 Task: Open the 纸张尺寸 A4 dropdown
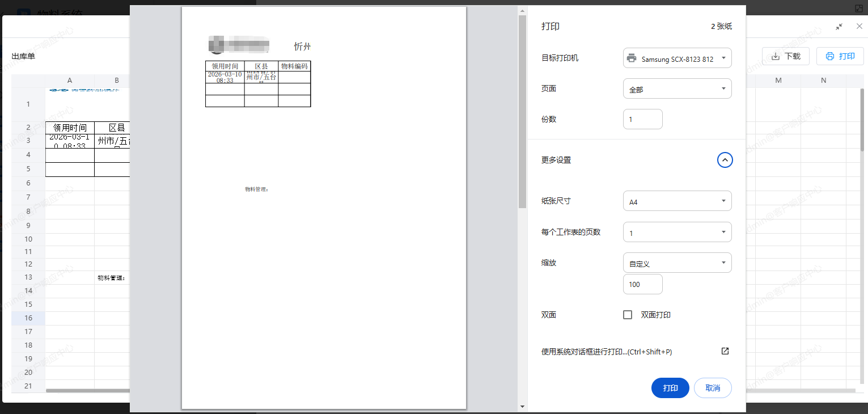coord(677,201)
